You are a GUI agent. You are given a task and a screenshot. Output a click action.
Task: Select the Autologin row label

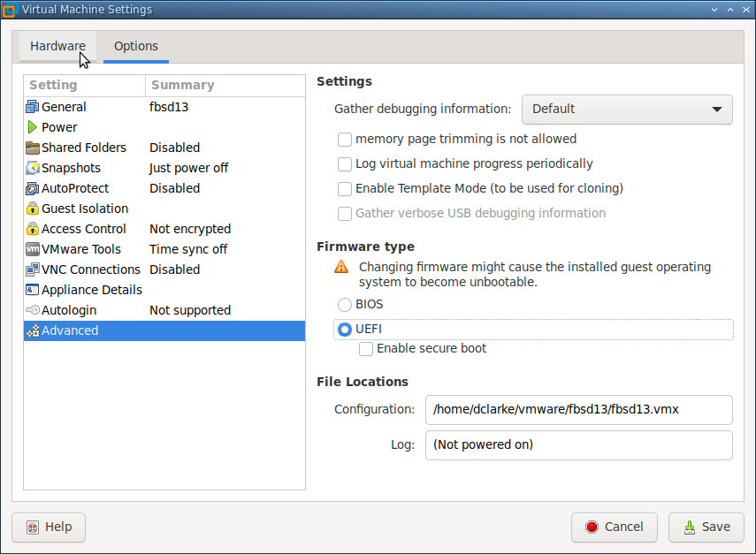pyautogui.click(x=69, y=310)
